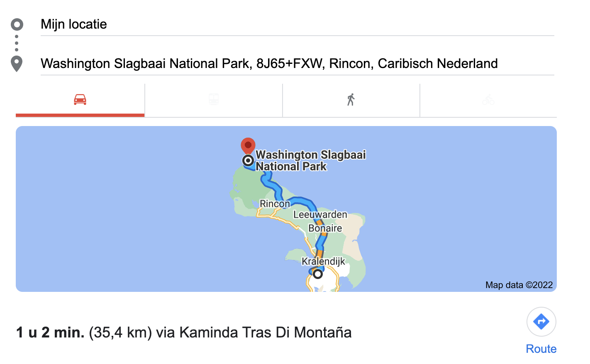Click the Rincon label on the map

point(275,204)
